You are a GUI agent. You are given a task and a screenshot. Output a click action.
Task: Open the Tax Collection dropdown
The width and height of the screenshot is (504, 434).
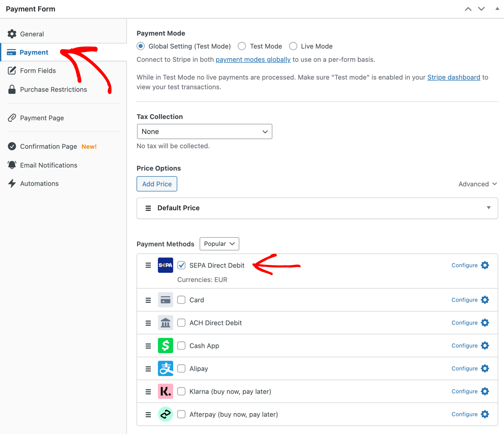coord(204,132)
